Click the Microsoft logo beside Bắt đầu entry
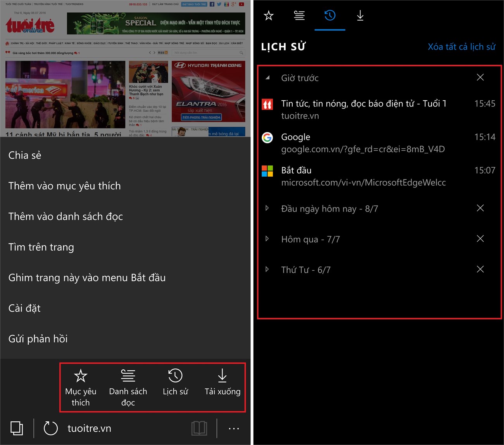Screen dimensions: 504x445 (x=268, y=171)
